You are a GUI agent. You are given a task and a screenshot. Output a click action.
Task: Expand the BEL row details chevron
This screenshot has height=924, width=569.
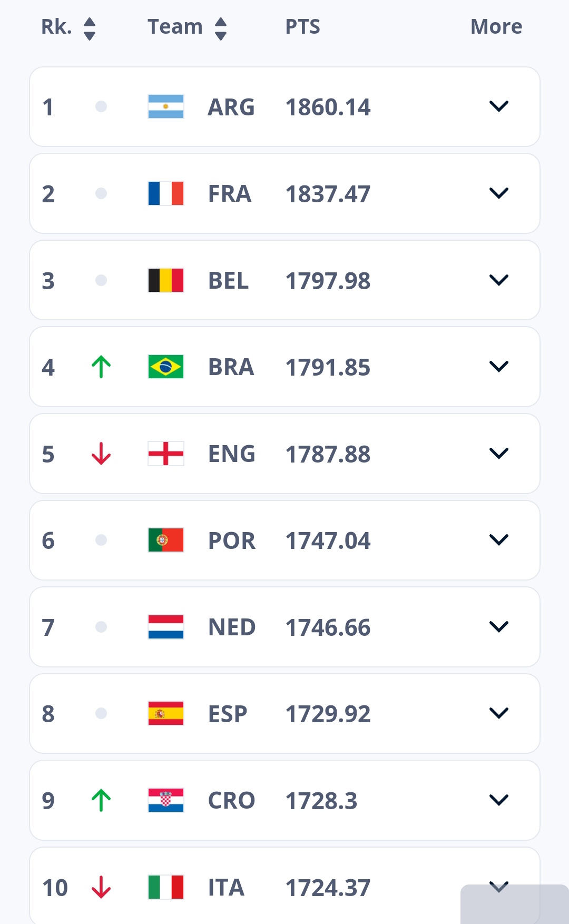(x=498, y=280)
